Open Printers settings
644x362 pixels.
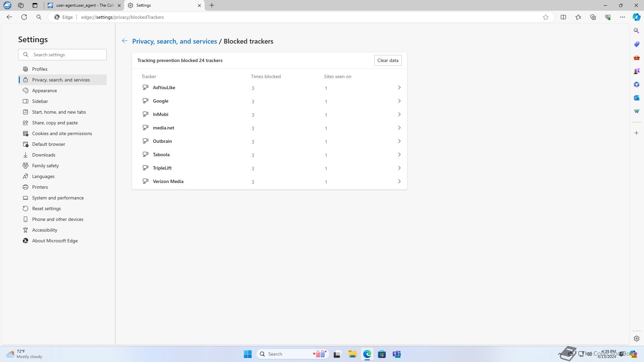pos(62,187)
